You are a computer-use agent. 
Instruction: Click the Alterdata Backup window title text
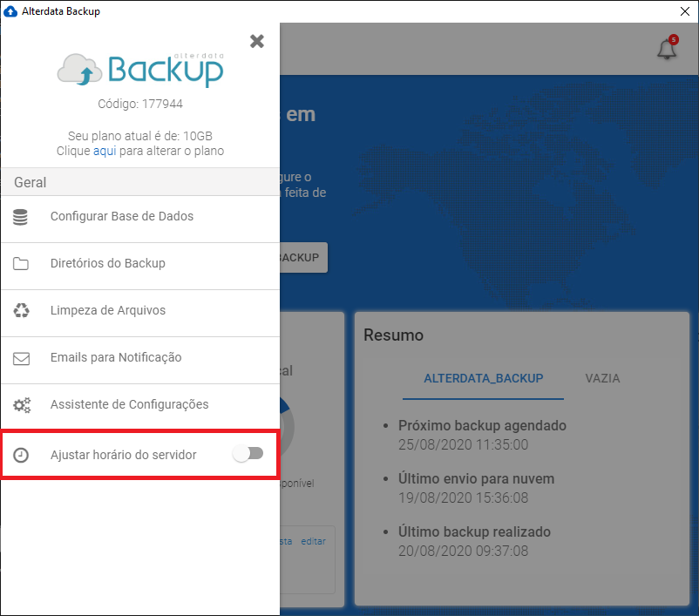click(x=61, y=11)
